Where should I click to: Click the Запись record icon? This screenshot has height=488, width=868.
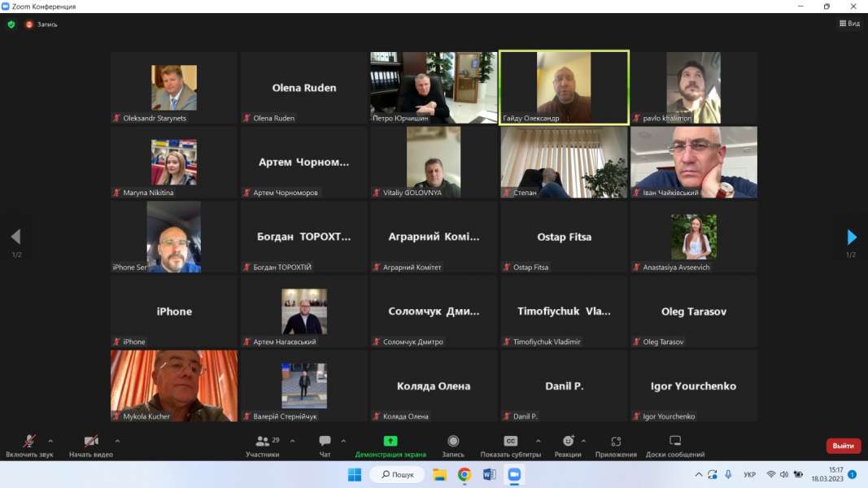click(x=453, y=442)
